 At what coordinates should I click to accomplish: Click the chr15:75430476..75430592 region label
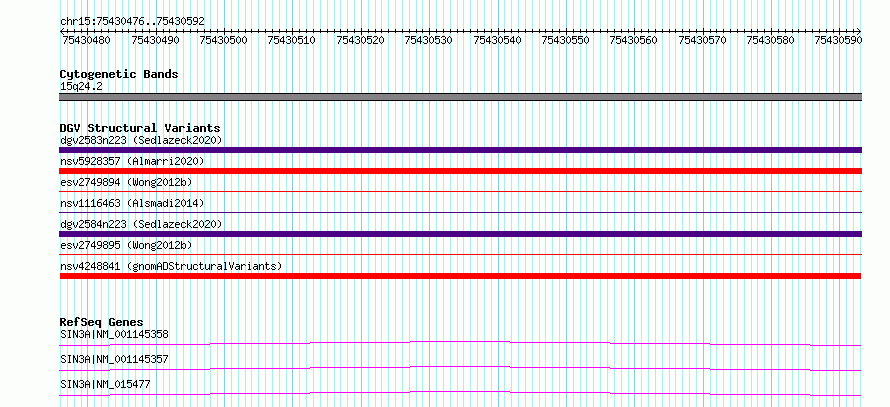132,21
